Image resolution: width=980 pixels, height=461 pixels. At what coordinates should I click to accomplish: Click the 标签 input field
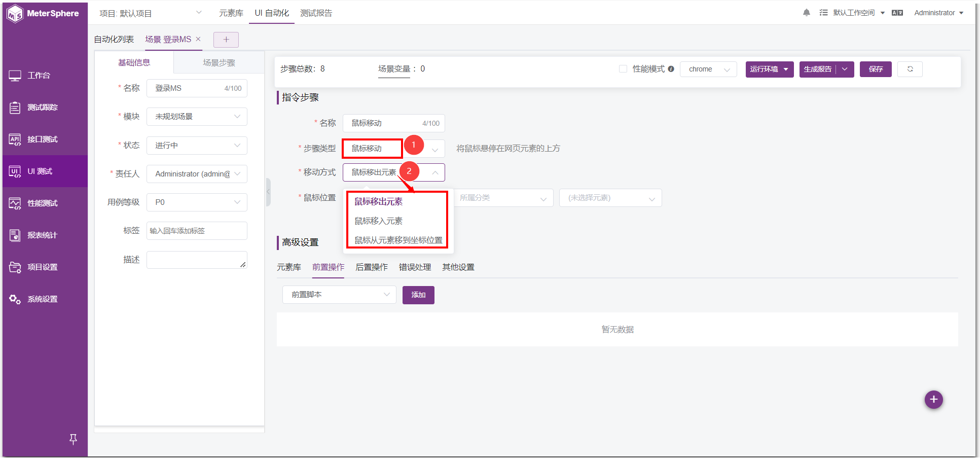[x=197, y=231]
